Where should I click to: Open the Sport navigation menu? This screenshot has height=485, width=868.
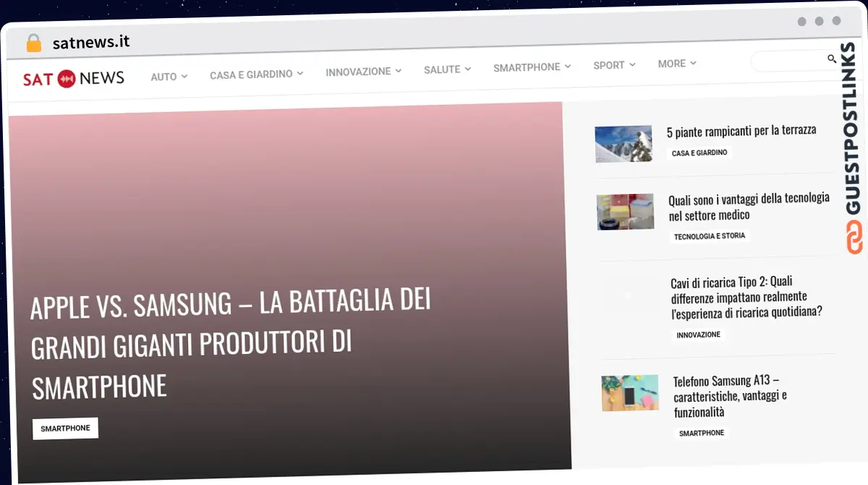click(x=613, y=65)
